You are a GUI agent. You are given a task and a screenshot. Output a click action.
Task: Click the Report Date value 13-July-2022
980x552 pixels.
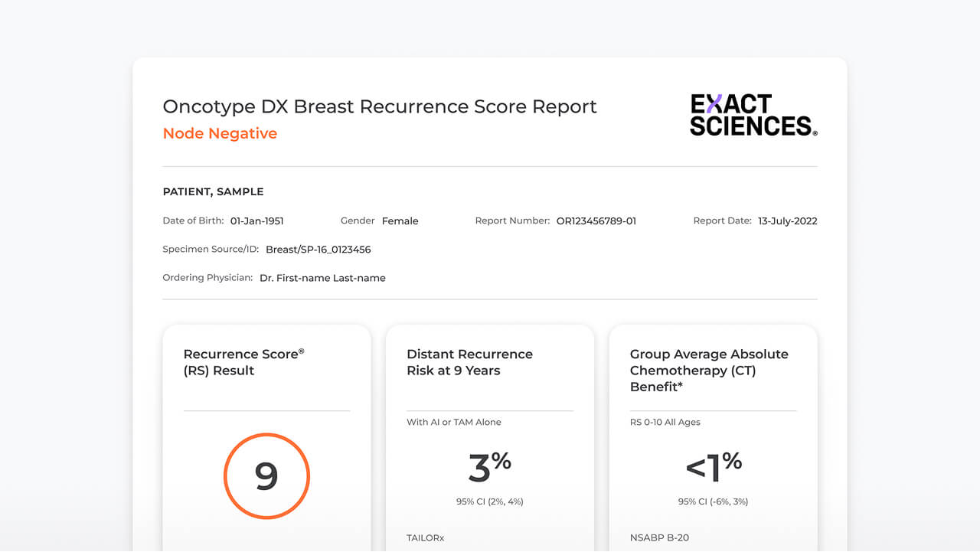point(788,221)
